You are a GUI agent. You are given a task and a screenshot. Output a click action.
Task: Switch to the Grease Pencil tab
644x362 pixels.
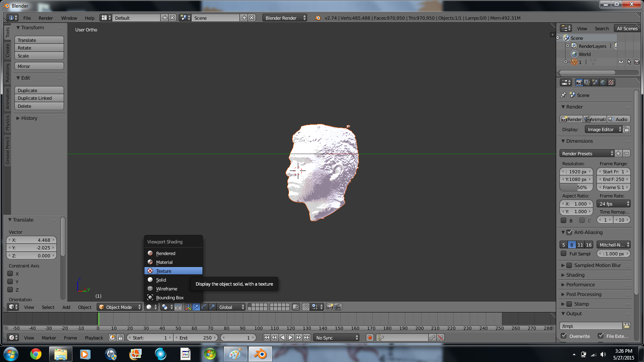[7, 150]
